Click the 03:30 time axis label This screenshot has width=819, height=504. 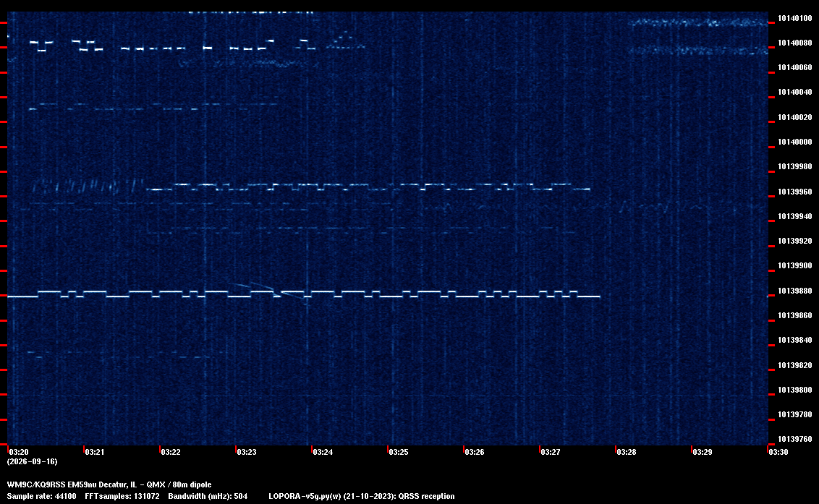click(778, 452)
